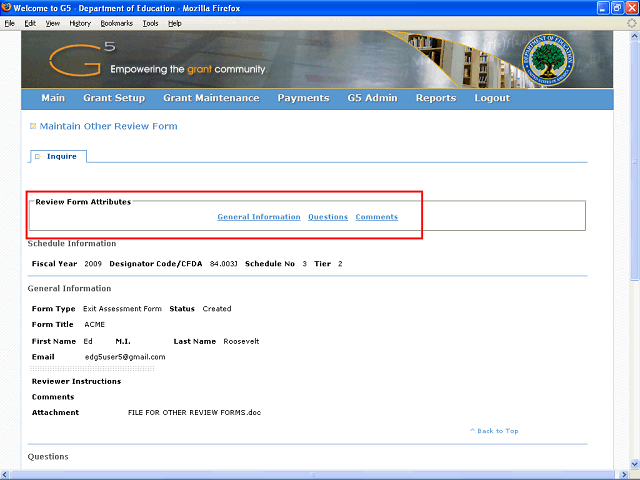Viewport: 640px width, 480px height.
Task: Minimize the Firefox window
Action: [x=603, y=8]
